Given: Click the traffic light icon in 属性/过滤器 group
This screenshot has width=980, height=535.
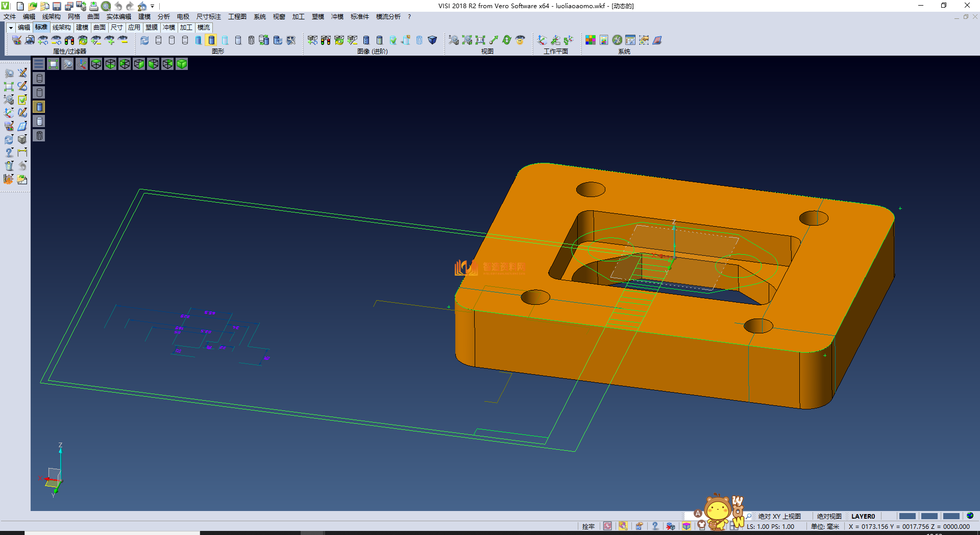Looking at the screenshot, I should pyautogui.click(x=69, y=40).
